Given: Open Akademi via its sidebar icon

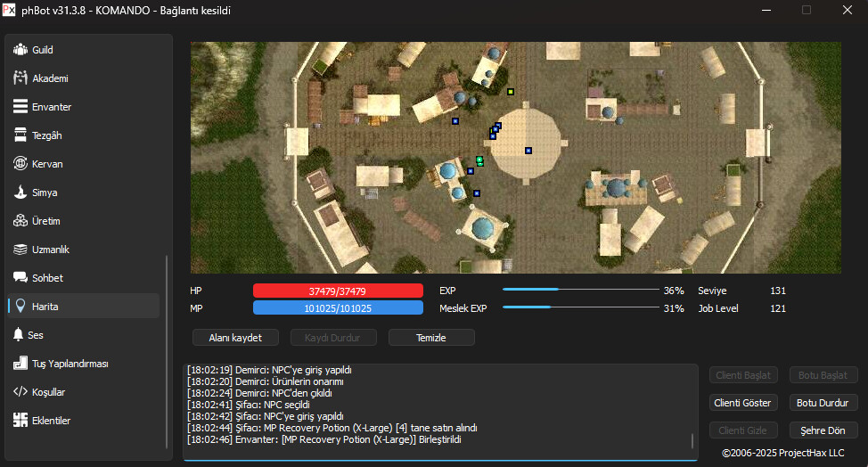Looking at the screenshot, I should [20, 78].
